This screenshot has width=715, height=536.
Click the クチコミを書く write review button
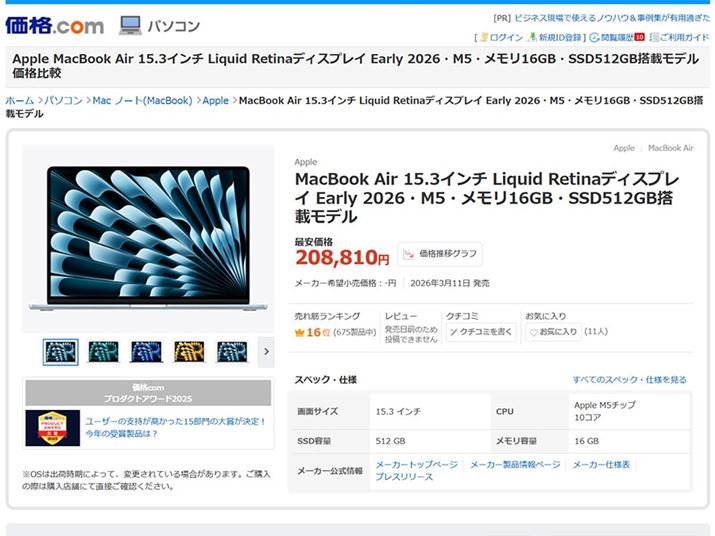481,331
